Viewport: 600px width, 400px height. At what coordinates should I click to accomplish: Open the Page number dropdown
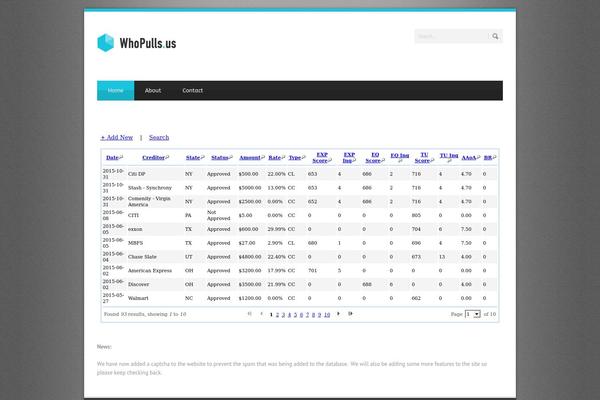coord(473,314)
